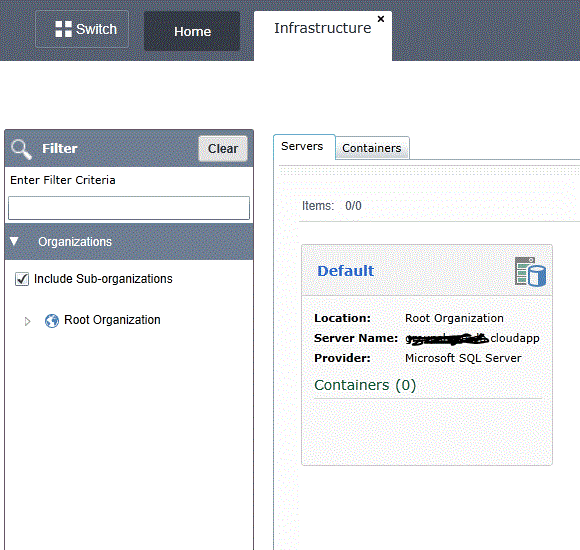Click the Include Sub-organizations label
580x550 pixels.
[103, 279]
